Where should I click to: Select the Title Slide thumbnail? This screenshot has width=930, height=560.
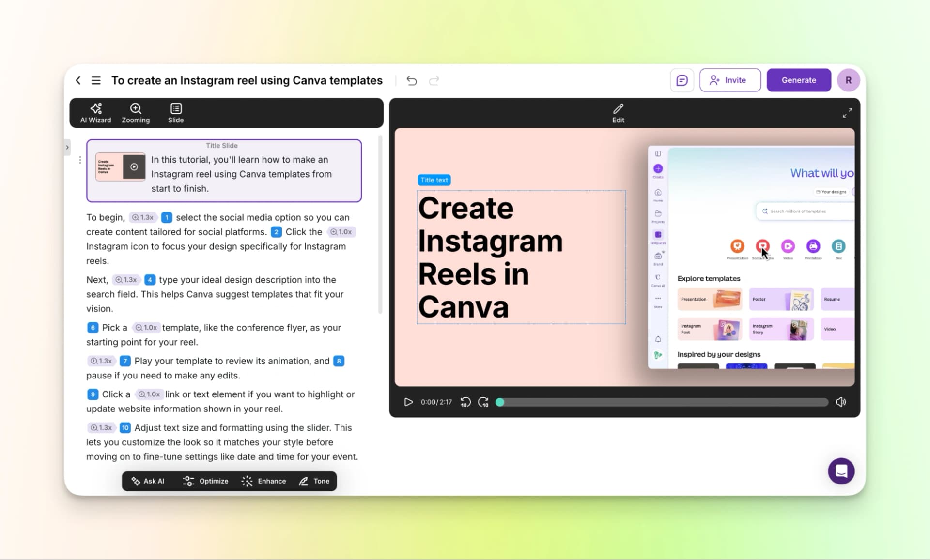[120, 167]
